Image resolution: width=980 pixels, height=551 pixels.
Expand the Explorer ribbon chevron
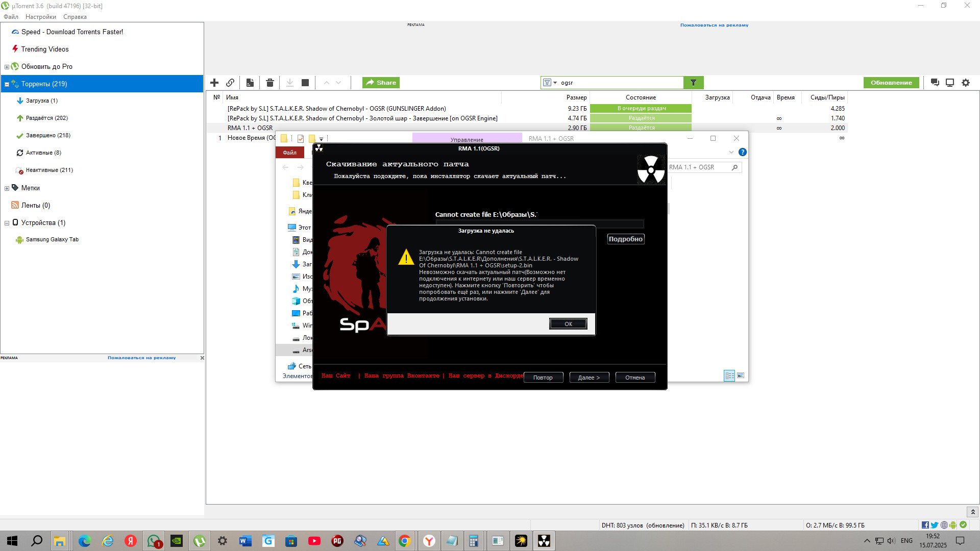point(731,152)
